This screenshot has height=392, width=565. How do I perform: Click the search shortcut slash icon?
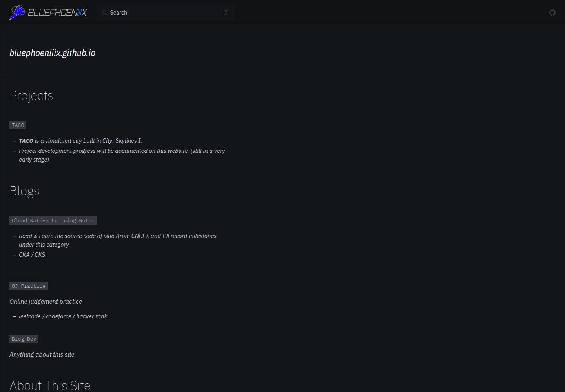coord(226,13)
